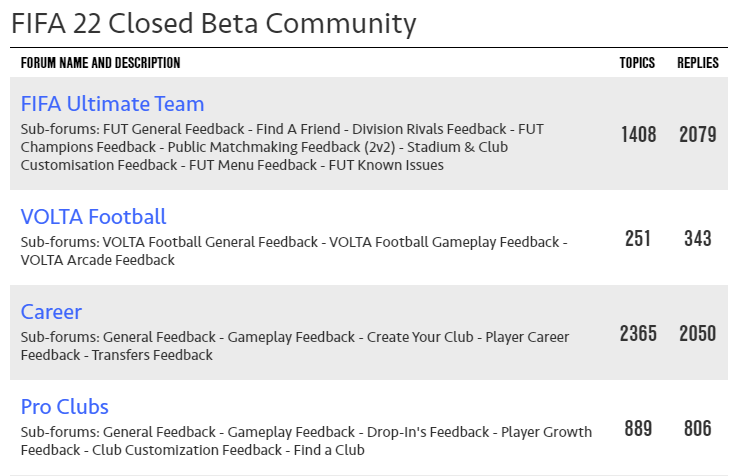Go to the Career forum

pos(51,312)
